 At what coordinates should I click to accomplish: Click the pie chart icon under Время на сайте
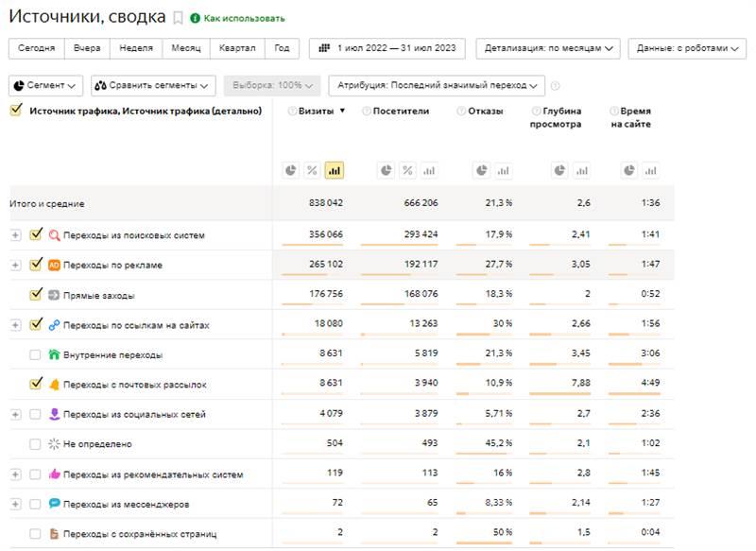630,170
